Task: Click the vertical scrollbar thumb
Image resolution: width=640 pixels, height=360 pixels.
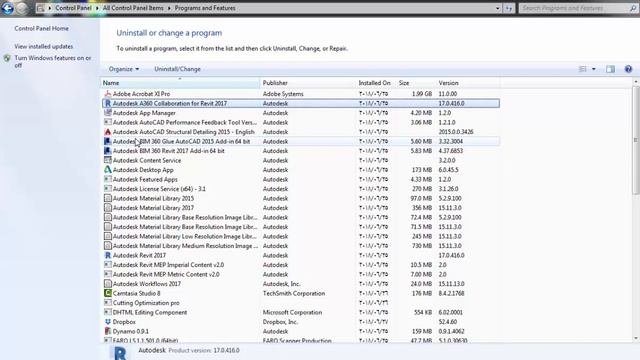Action: tap(636, 140)
